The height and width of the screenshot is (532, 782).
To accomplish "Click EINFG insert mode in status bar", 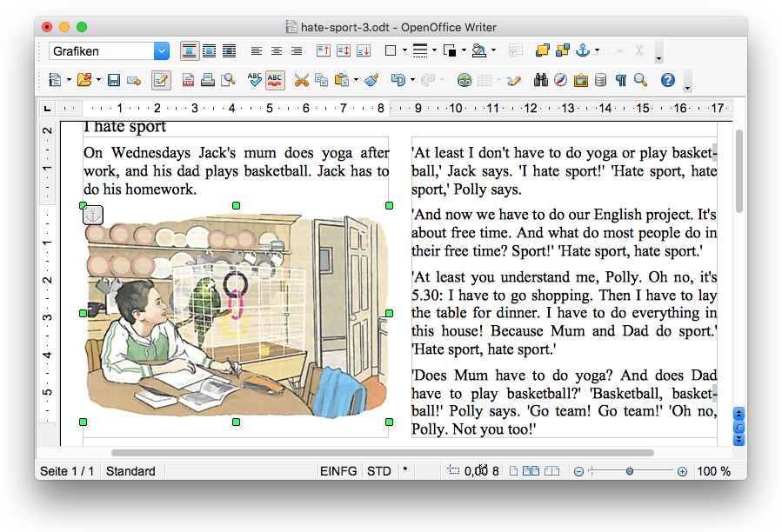I will (338, 471).
